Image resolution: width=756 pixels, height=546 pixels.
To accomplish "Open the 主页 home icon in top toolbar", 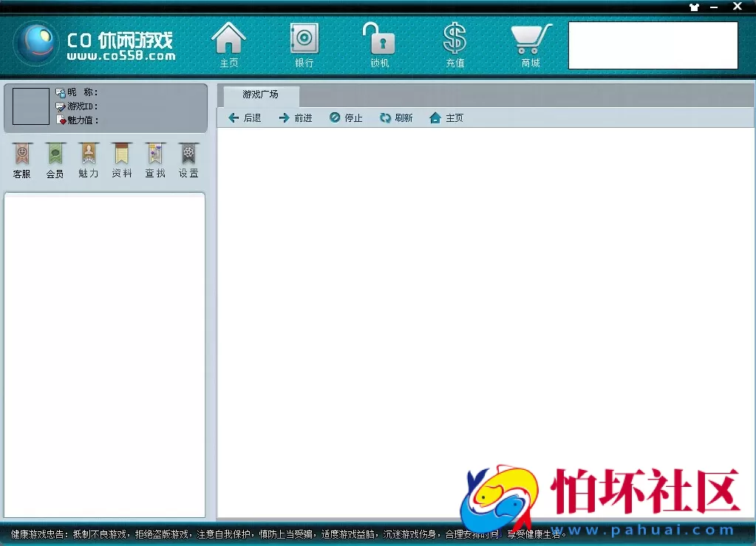I will click(228, 43).
